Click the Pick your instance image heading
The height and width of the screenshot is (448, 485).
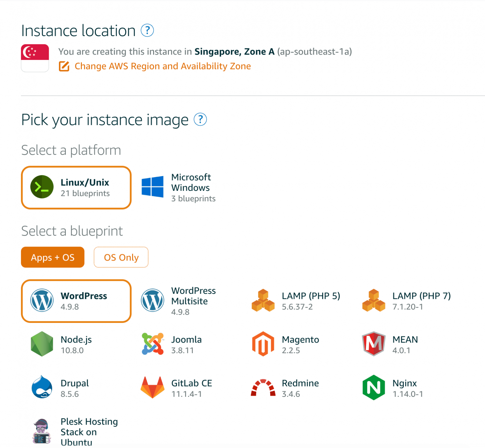(105, 120)
